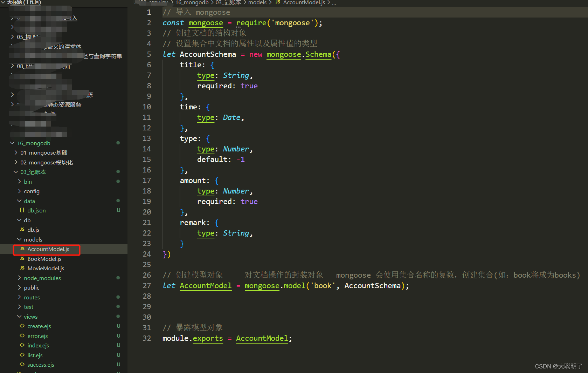588x373 pixels.
Task: Expand the bin folder
Action: [19, 182]
